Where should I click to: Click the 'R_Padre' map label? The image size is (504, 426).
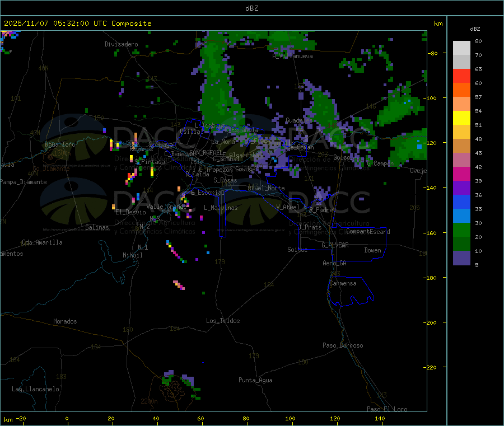click(321, 210)
